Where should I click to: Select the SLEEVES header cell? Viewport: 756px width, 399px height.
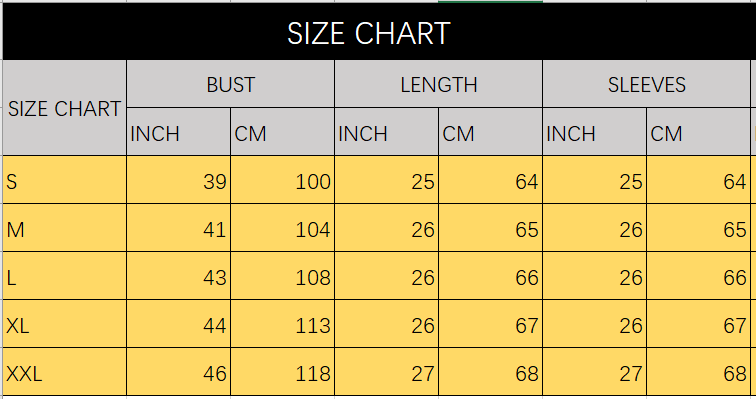tap(646, 84)
